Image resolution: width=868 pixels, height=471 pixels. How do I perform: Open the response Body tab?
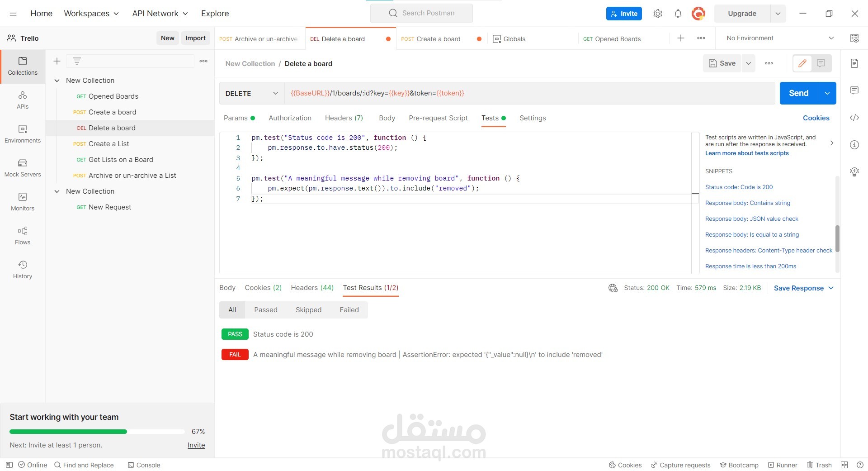[x=227, y=288]
